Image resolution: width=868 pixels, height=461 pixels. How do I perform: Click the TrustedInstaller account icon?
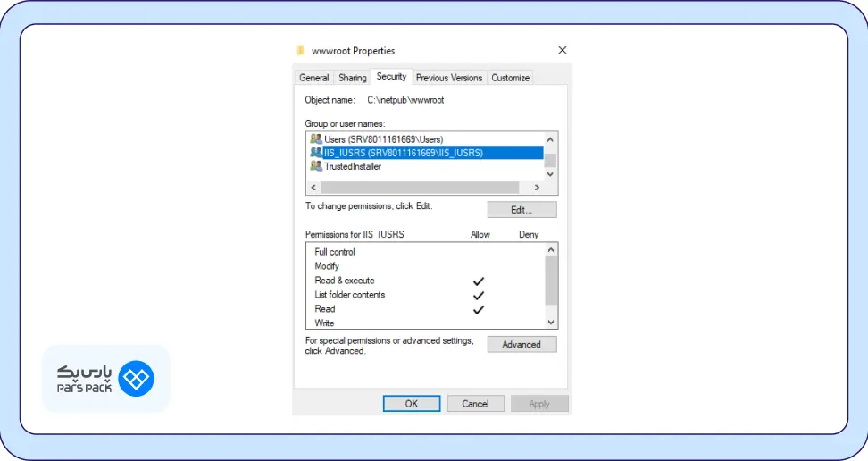click(x=316, y=166)
